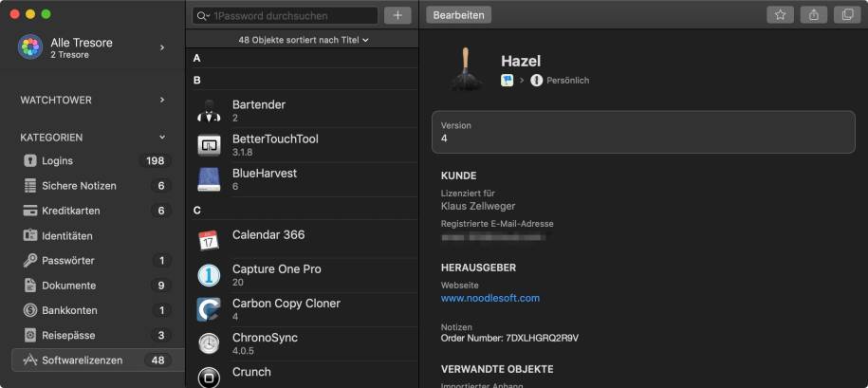Viewport: 868px width, 388px height.
Task: Click the Persönlich vault label
Action: tap(568, 81)
